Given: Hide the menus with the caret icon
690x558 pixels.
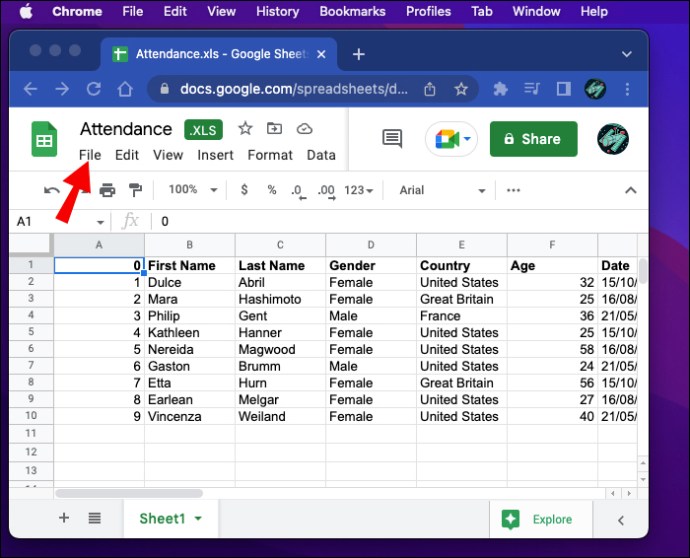Looking at the screenshot, I should click(631, 190).
